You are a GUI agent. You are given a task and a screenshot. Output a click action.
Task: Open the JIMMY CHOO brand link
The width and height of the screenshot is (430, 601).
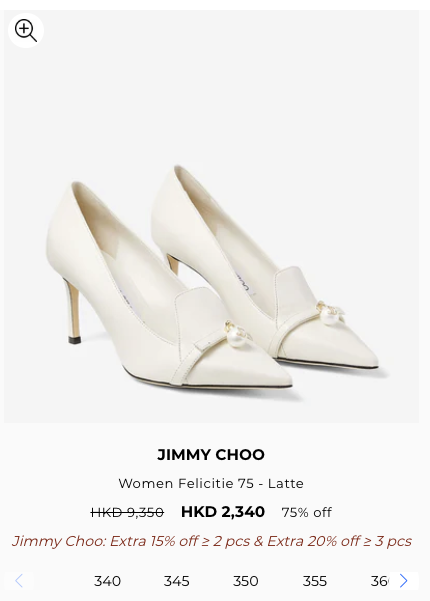click(211, 455)
